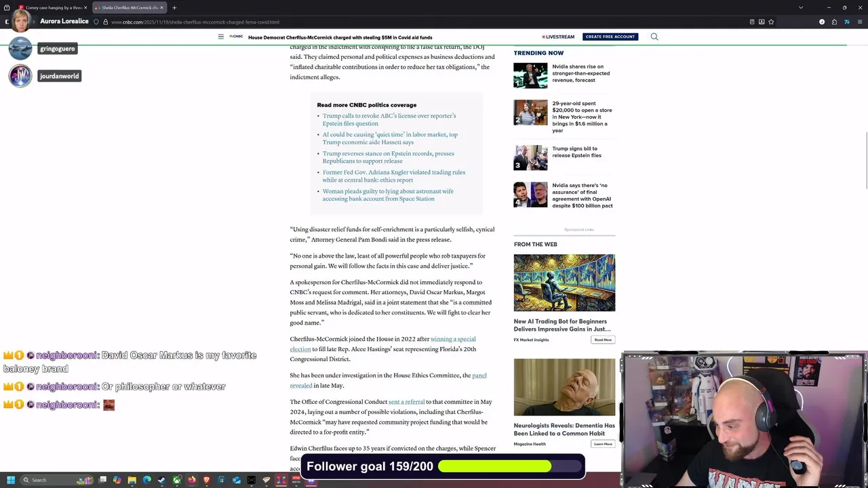Open the Xbox app from taskbar
Screen dimensions: 868x488
click(176, 480)
